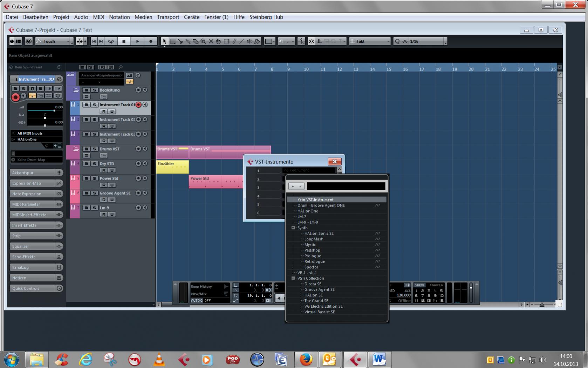Viewport: 588px width, 368px height.
Task: Open the Takt grid type dropdown
Action: pyautogui.click(x=370, y=41)
